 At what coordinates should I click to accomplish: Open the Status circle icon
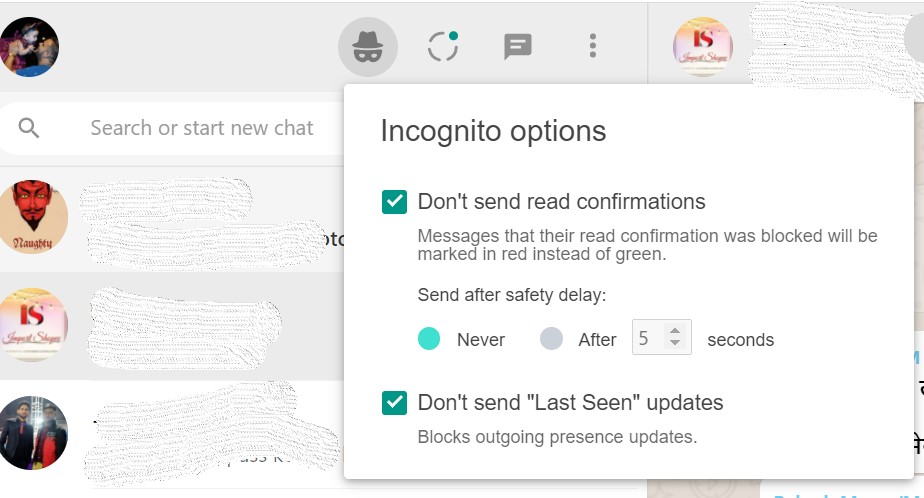click(x=443, y=46)
